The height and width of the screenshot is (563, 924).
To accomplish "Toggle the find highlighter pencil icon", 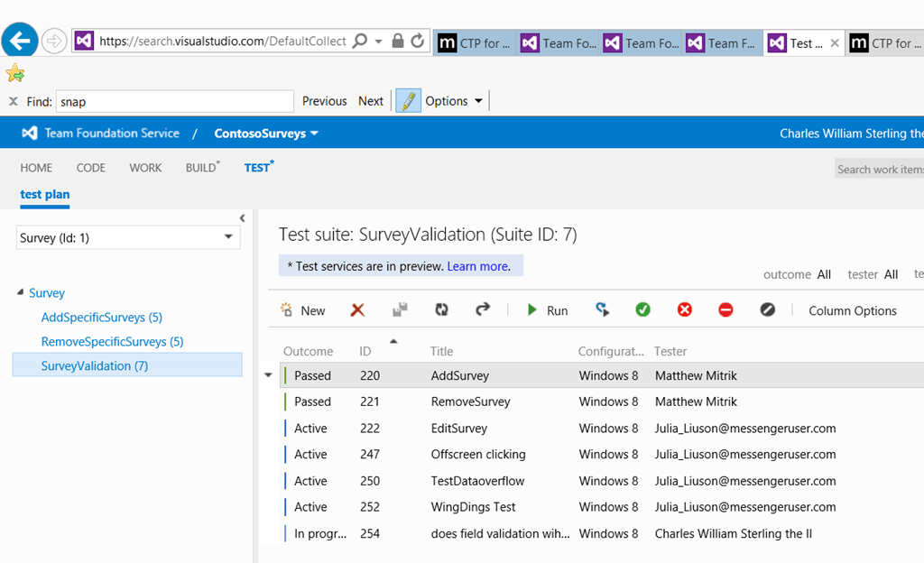I will click(x=408, y=101).
